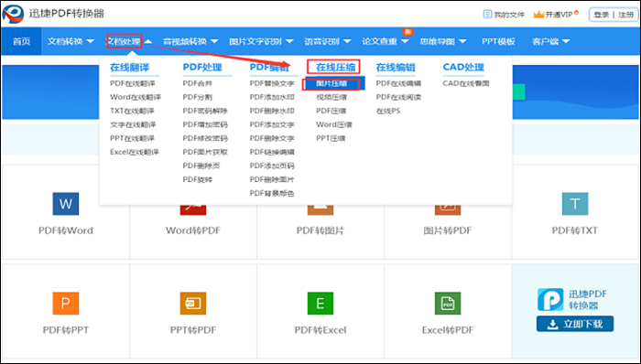
Task: Choose Word在线翻译 from the menu
Action: [x=136, y=97]
